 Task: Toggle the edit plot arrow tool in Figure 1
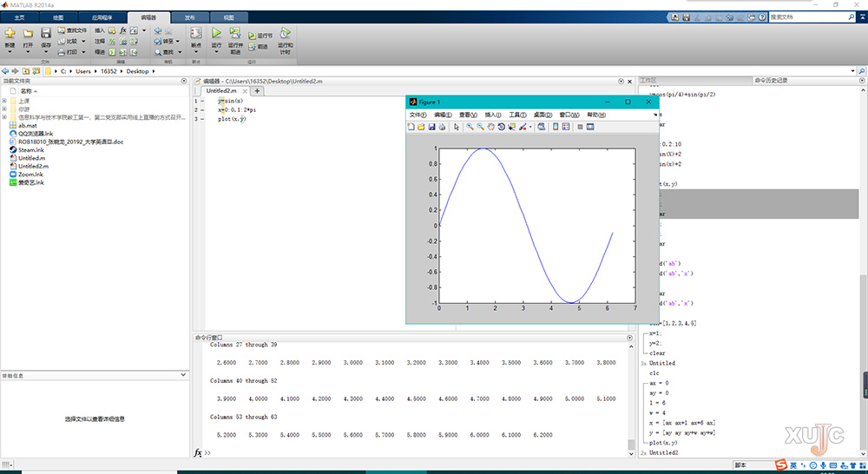click(457, 127)
